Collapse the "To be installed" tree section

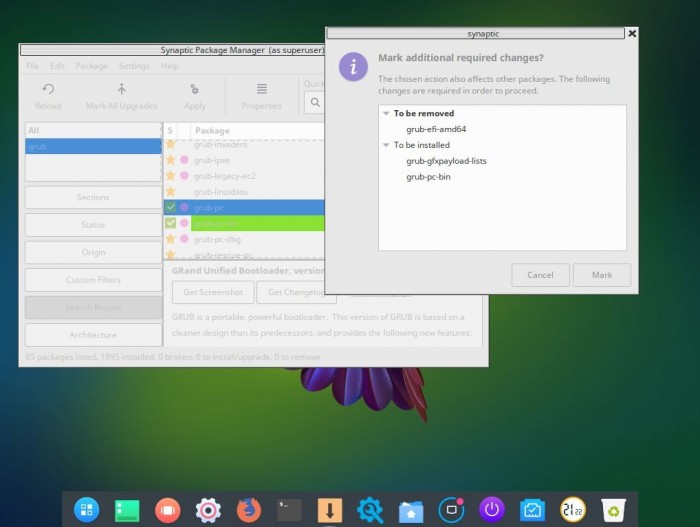click(386, 145)
